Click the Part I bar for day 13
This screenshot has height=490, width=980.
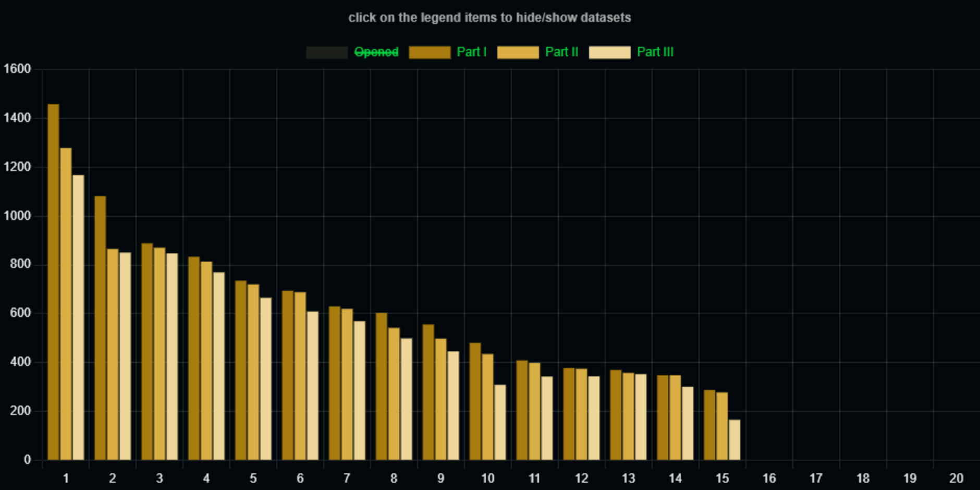point(616,415)
